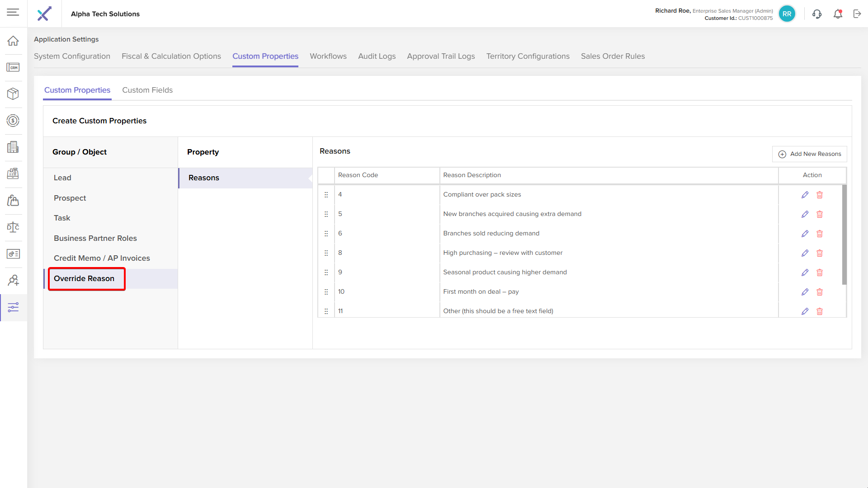Edit reason code 5 with pencil icon
The image size is (868, 488).
point(805,214)
